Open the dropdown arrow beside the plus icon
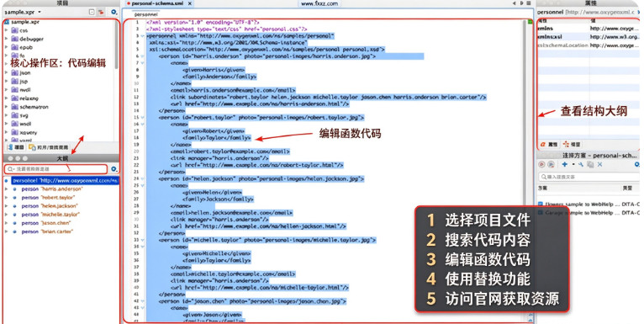Viewport: 644px width, 324px height. 573,164
